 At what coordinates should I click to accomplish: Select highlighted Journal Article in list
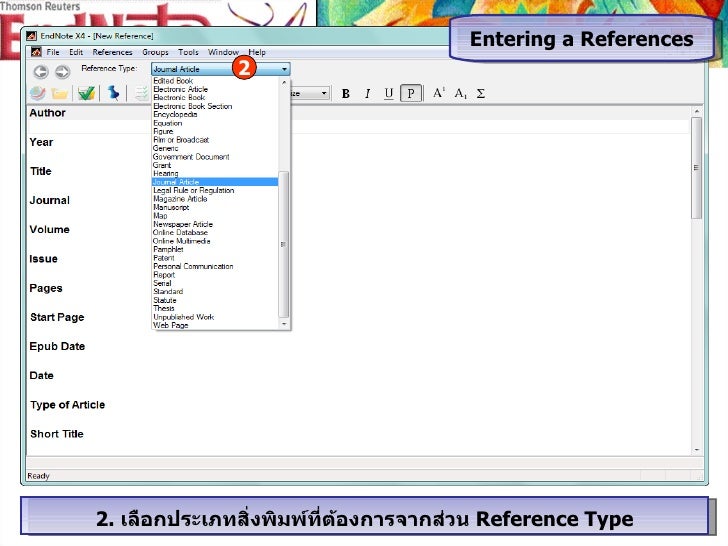(x=215, y=182)
